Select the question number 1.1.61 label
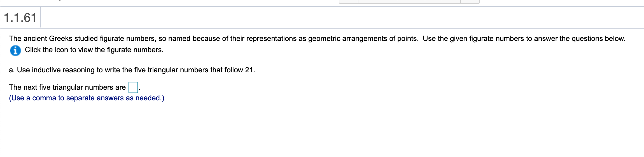 click(20, 18)
